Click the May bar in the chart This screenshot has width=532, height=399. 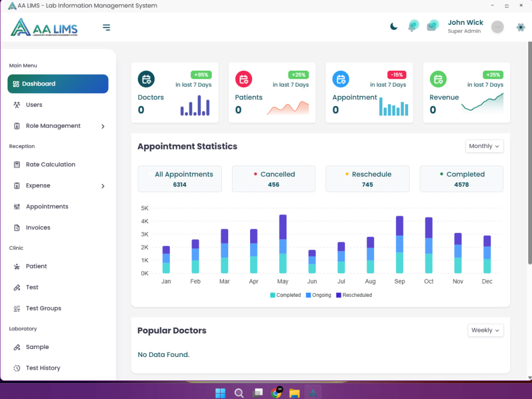point(283,244)
